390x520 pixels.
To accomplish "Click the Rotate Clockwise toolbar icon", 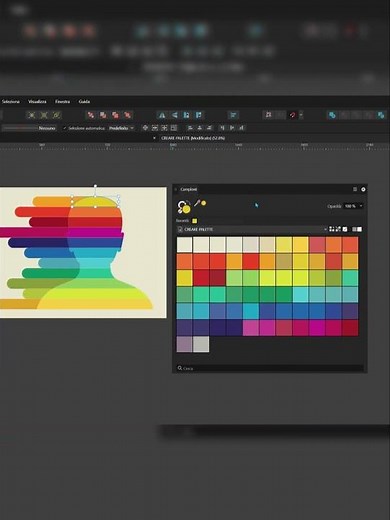I will tap(199, 115).
